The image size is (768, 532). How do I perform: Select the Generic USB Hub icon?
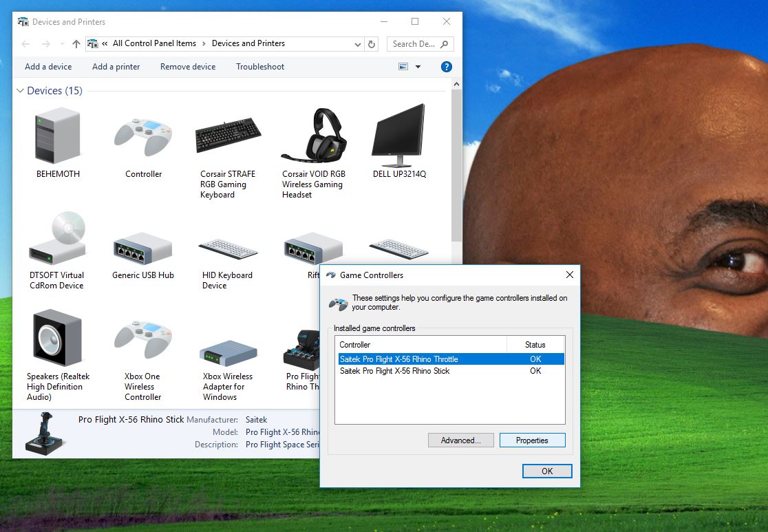(142, 248)
